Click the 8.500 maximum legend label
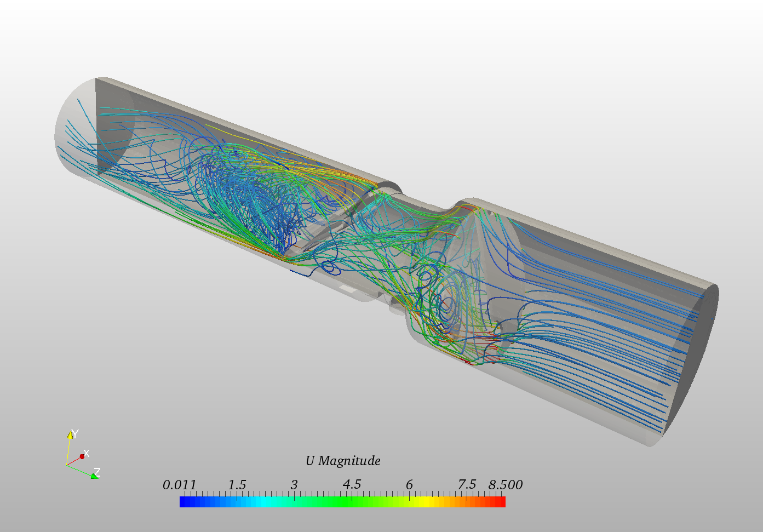The width and height of the screenshot is (763, 532). click(505, 484)
